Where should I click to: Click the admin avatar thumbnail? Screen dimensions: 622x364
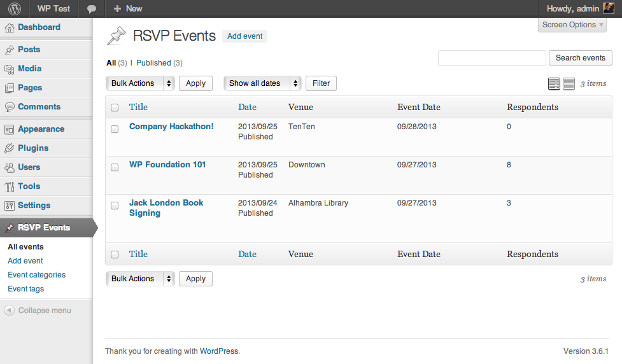(608, 8)
